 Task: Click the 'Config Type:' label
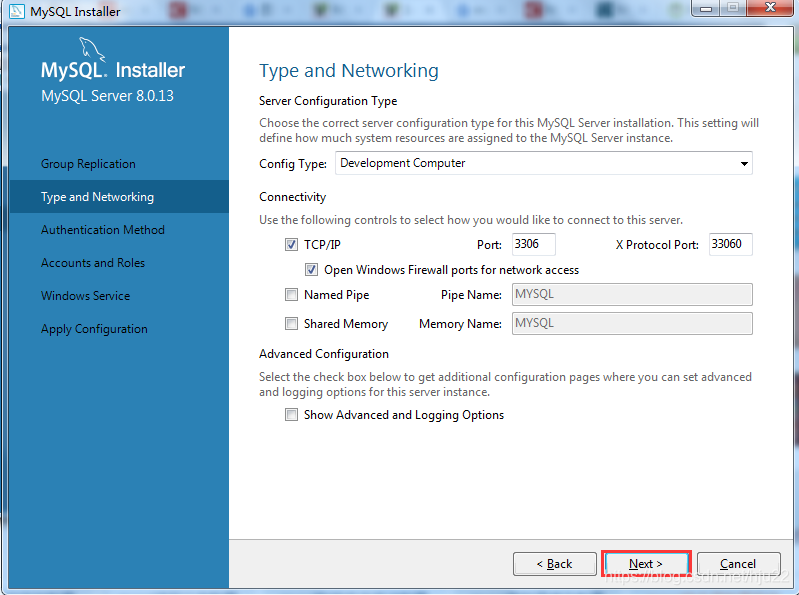click(293, 164)
